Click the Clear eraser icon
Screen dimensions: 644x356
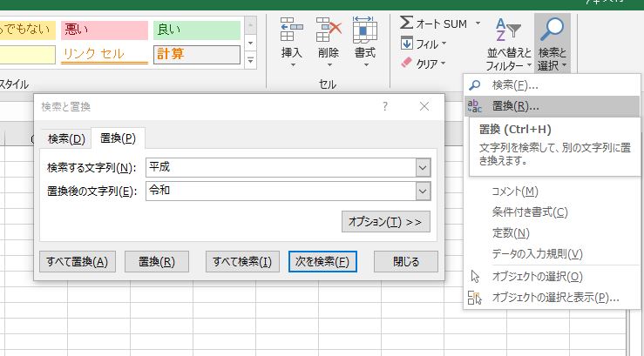(x=406, y=63)
